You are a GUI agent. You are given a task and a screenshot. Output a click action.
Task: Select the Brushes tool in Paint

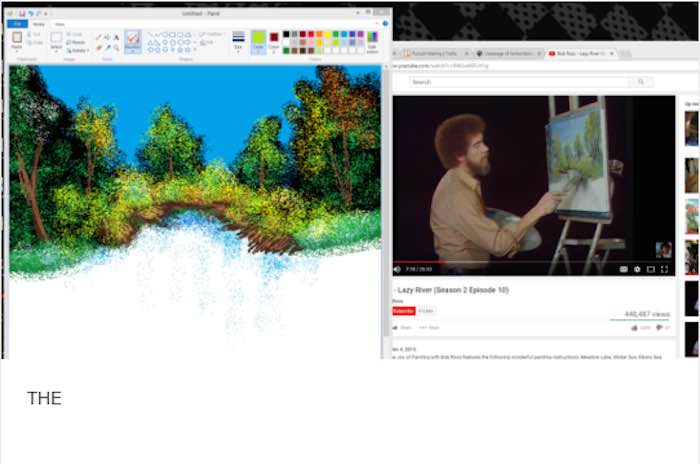tap(132, 39)
